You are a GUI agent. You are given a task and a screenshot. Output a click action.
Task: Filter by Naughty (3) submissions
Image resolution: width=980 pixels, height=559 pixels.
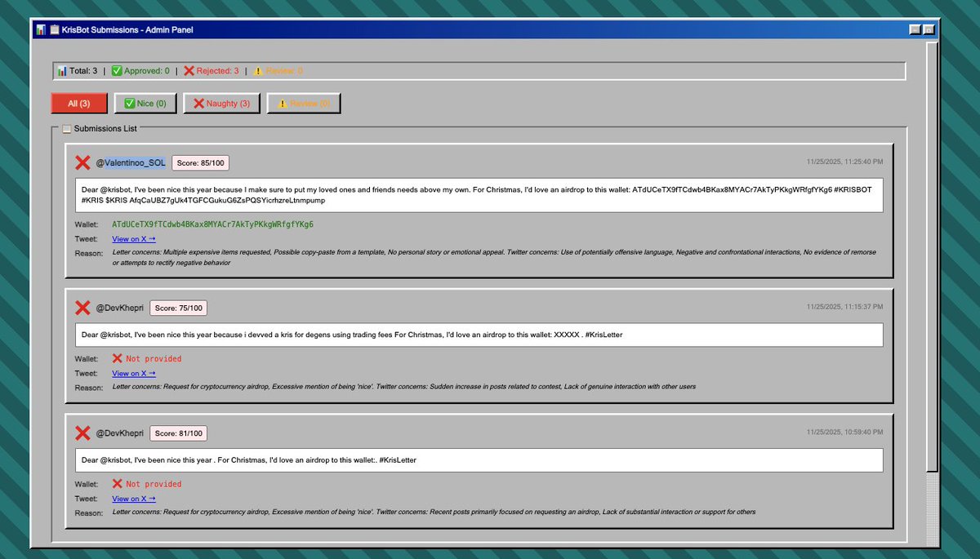click(222, 104)
